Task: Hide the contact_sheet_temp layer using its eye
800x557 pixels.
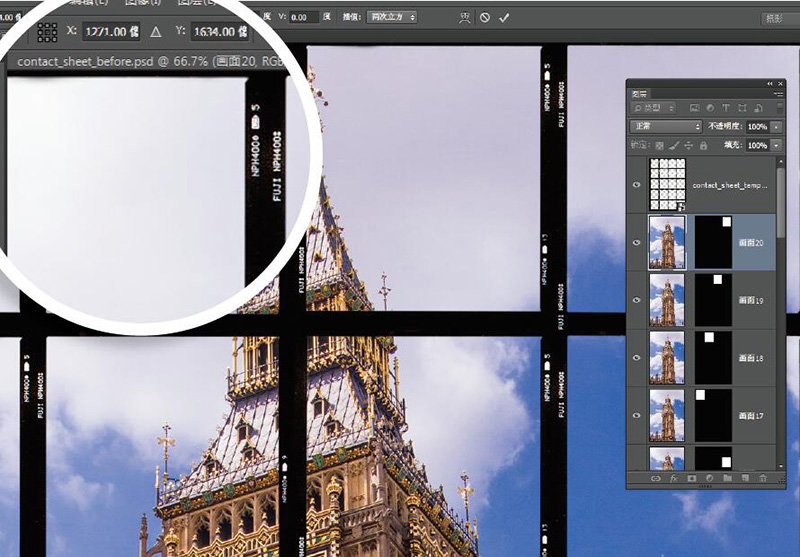Action: pos(637,184)
